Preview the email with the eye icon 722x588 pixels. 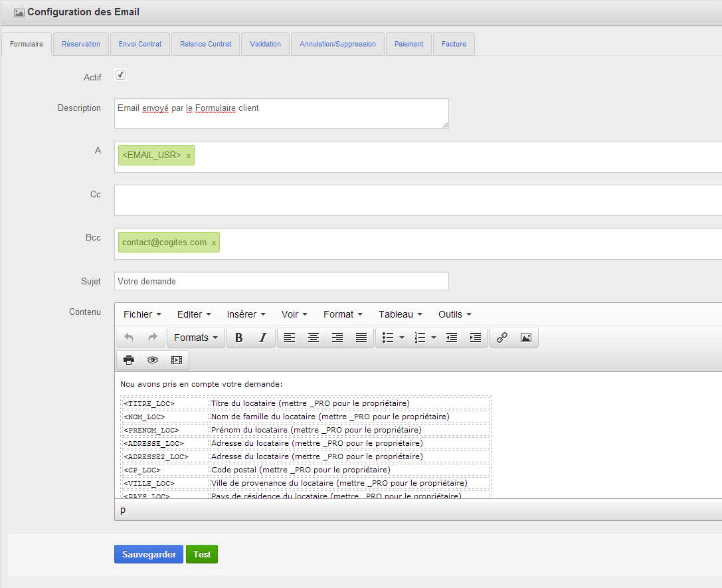coord(153,360)
